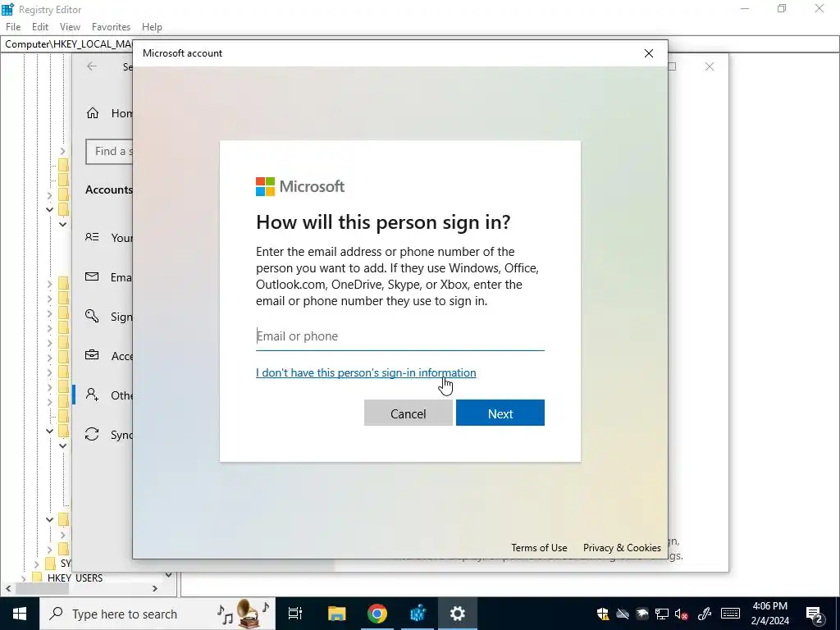The height and width of the screenshot is (630, 840).
Task: Close the Microsoft account dialog
Action: pos(648,53)
